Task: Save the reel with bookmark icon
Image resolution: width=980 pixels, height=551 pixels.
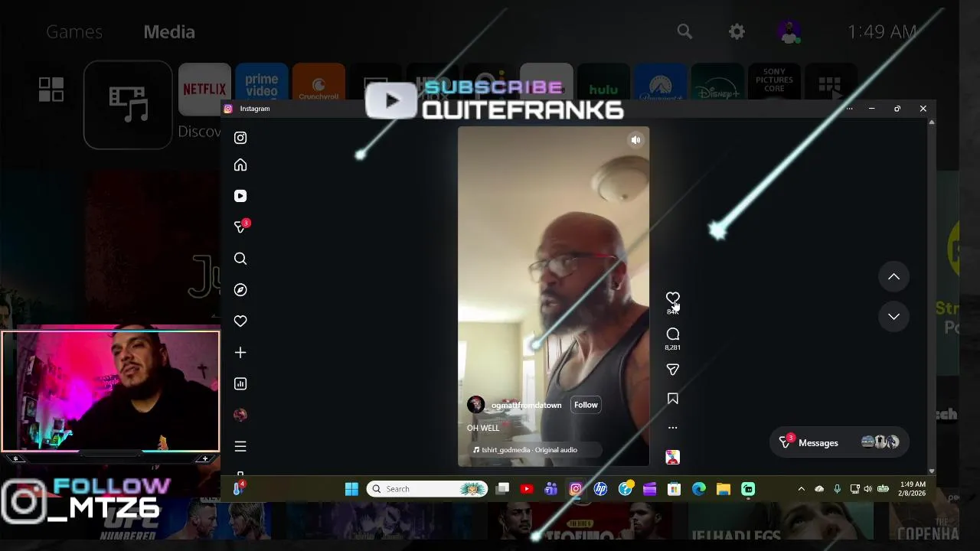Action: tap(672, 399)
